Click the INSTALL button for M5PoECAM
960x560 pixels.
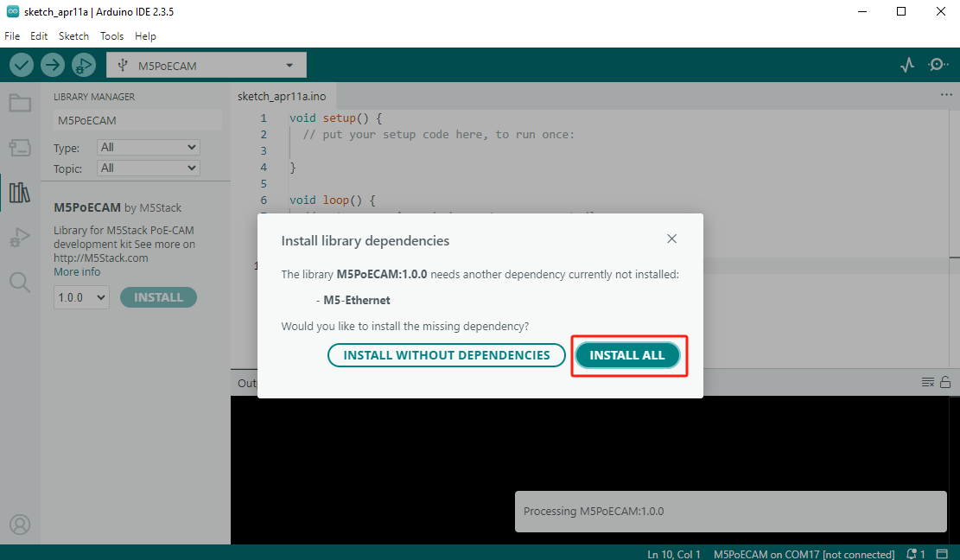pyautogui.click(x=159, y=297)
